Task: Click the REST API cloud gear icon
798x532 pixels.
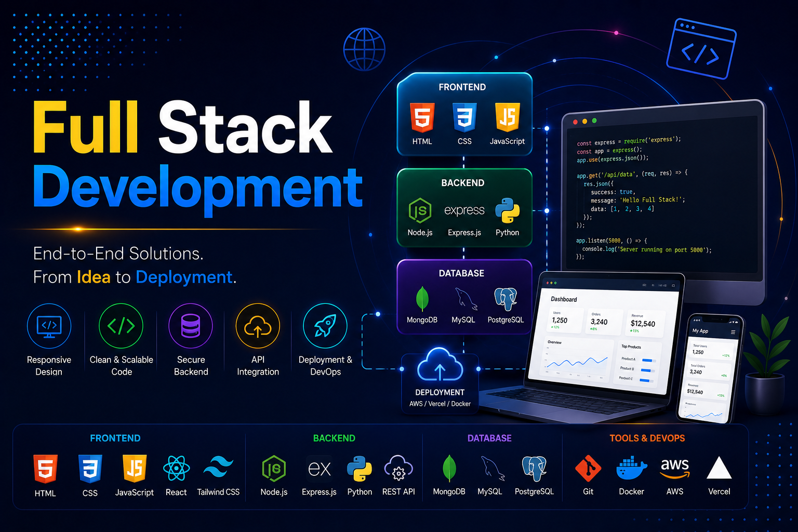Action: coord(398,469)
